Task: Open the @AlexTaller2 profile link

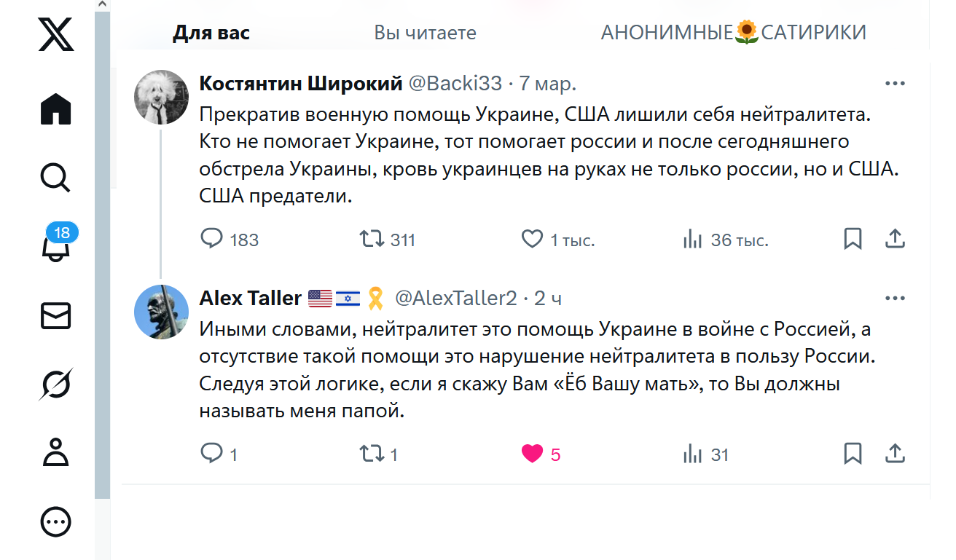Action: pyautogui.click(x=455, y=299)
